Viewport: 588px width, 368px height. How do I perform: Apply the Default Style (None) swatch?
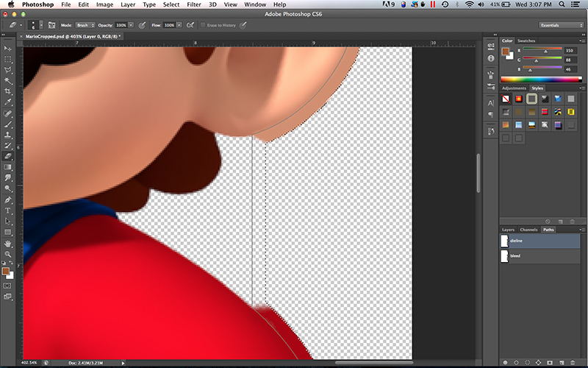tap(506, 99)
